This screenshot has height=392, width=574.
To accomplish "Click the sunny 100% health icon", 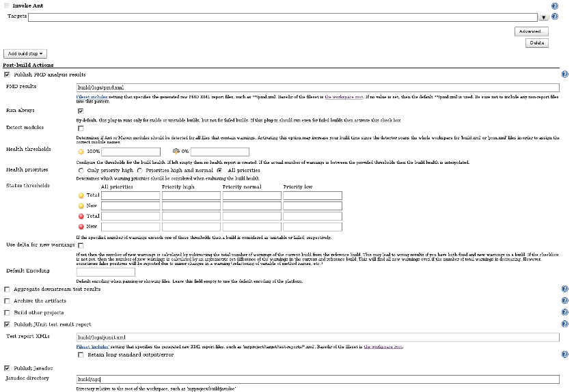I will (x=81, y=152).
